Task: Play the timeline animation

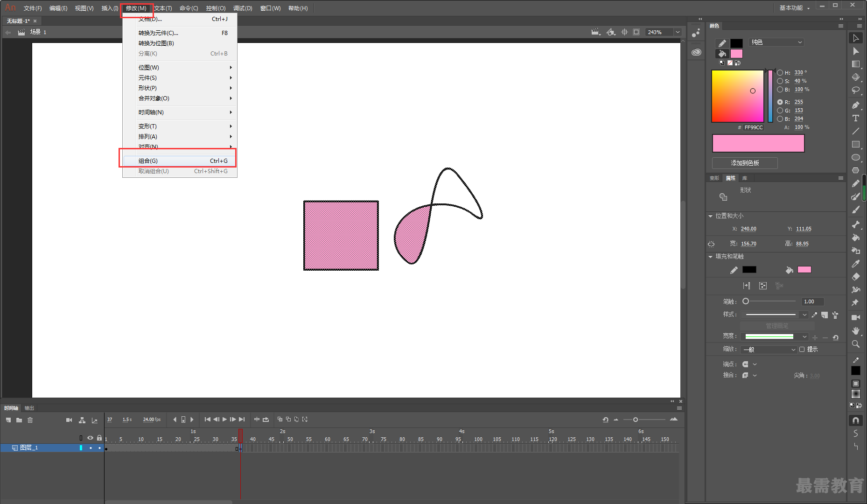Action: point(224,420)
